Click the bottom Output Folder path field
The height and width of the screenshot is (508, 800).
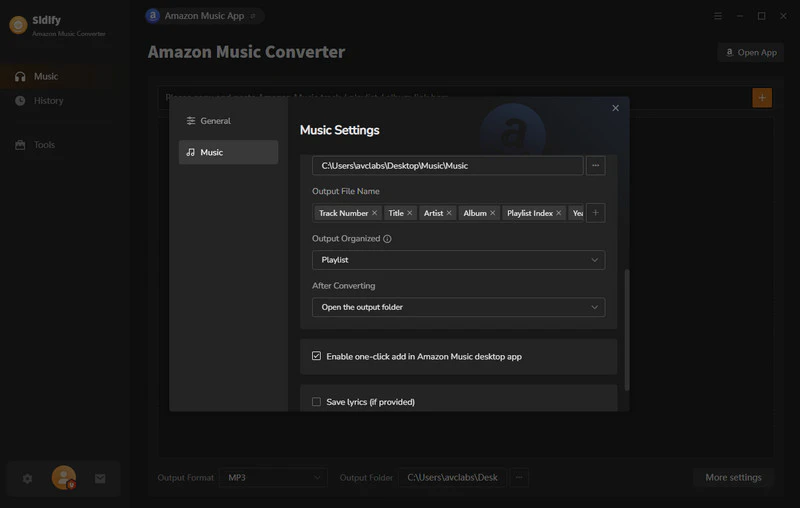(x=452, y=477)
